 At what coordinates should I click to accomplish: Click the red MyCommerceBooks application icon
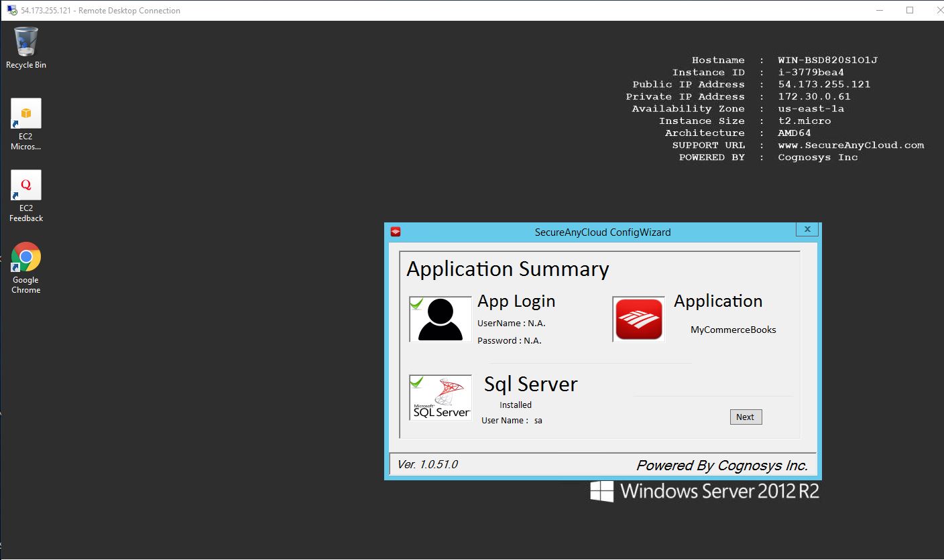(x=638, y=320)
